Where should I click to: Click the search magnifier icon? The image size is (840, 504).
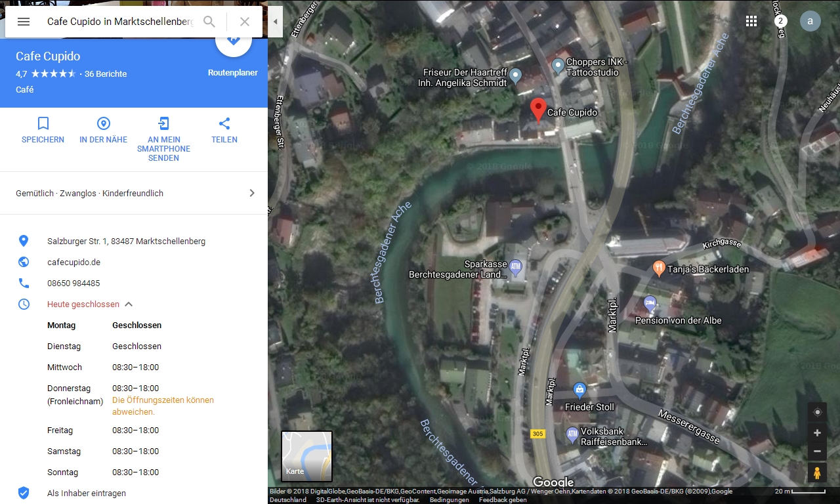tap(209, 22)
